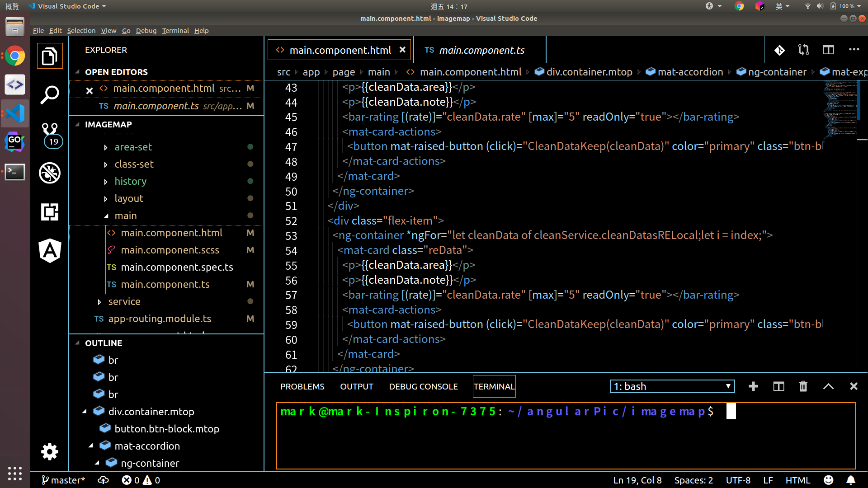Screen dimensions: 868x488
Task: Open the Extensions view
Action: 50,212
